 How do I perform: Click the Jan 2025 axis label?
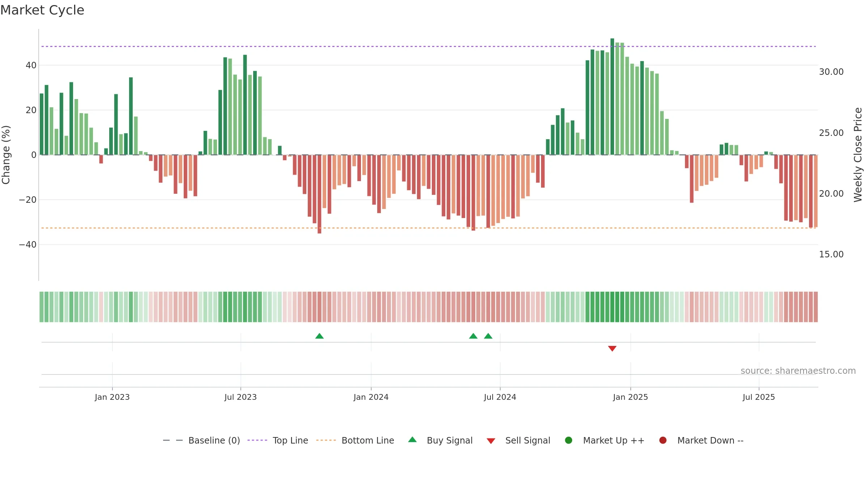click(630, 397)
